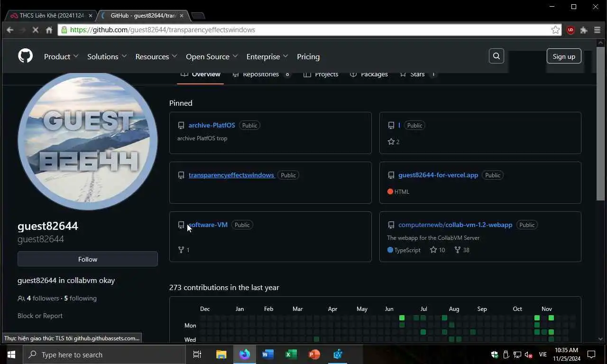Viewport: 607px width, 364px height.
Task: Open PowerPoint from the taskbar
Action: [314, 355]
